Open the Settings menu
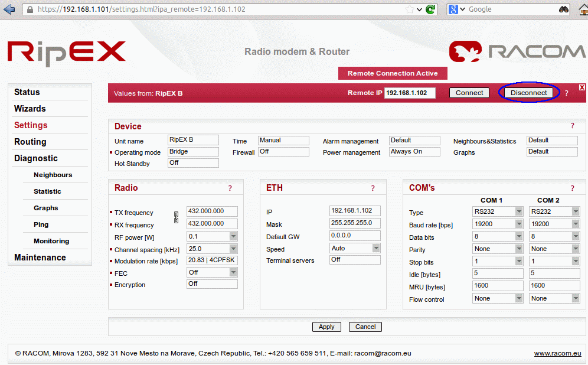This screenshot has height=365, width=588. pos(31,125)
